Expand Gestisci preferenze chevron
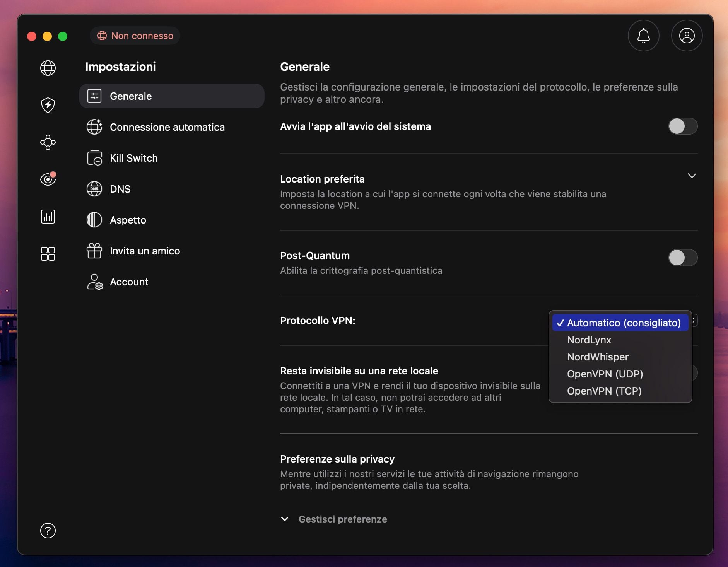 pyautogui.click(x=285, y=519)
